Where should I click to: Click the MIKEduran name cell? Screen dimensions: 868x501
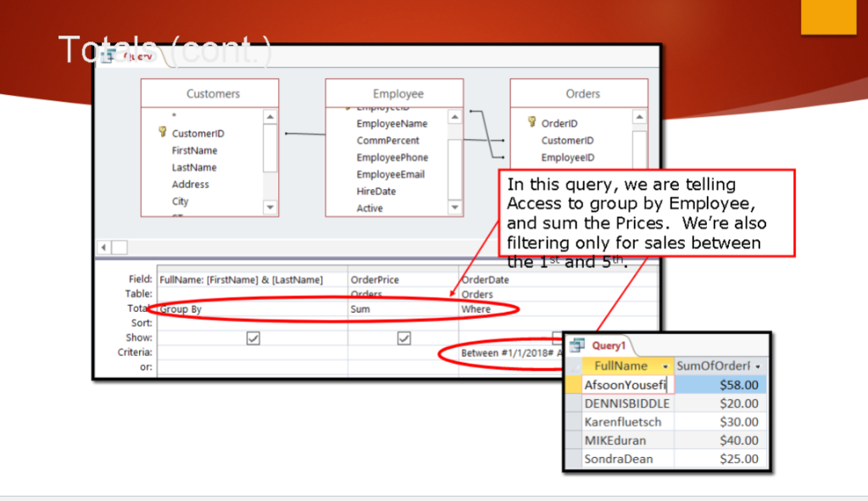tap(628, 441)
